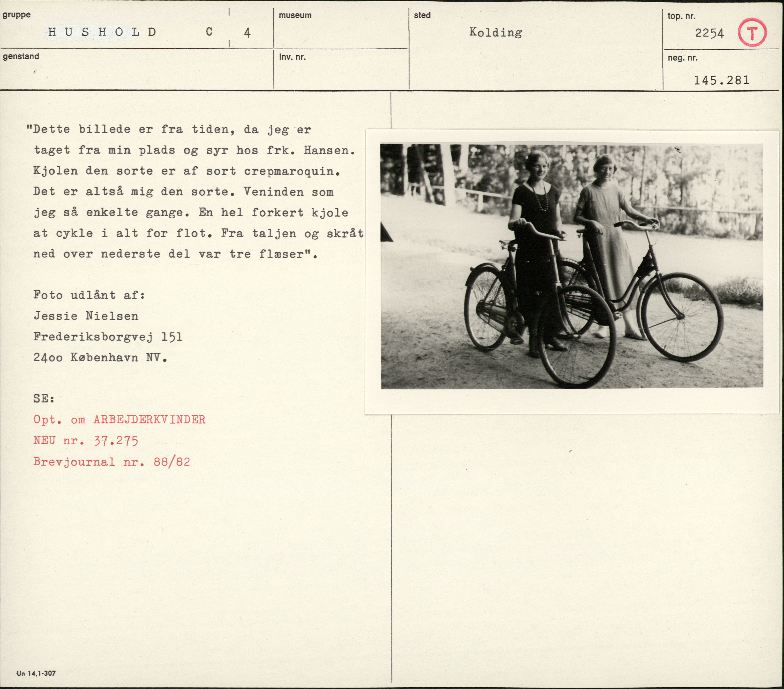784x689 pixels.
Task: Click the line 'ned over nederste del var tre flæser'
Action: [176, 254]
